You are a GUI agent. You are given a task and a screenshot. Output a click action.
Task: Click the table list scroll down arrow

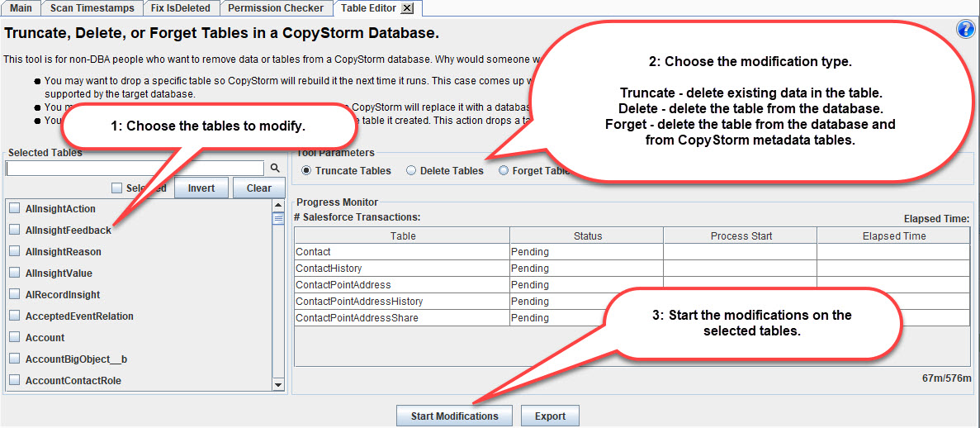tap(279, 385)
